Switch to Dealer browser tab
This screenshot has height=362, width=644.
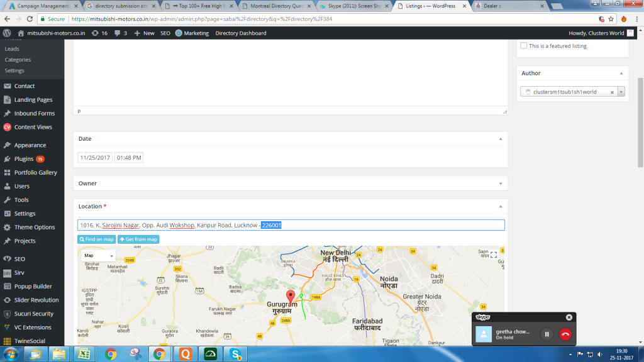[x=509, y=6]
